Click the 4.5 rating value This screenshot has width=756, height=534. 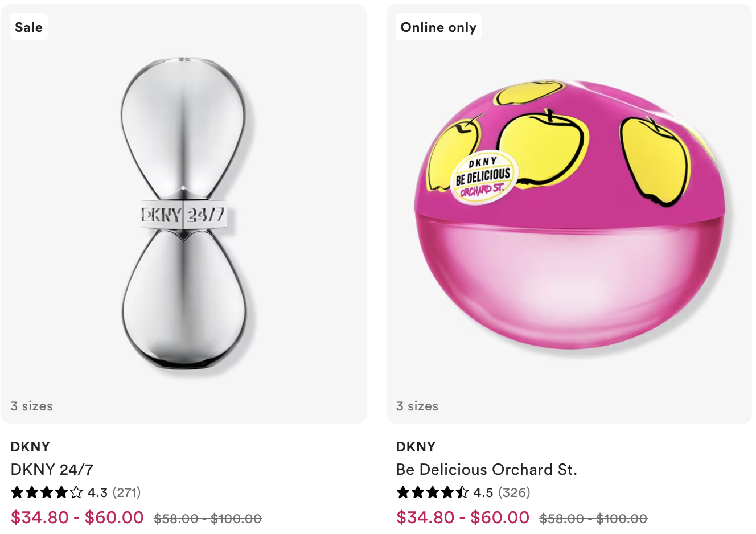click(483, 492)
